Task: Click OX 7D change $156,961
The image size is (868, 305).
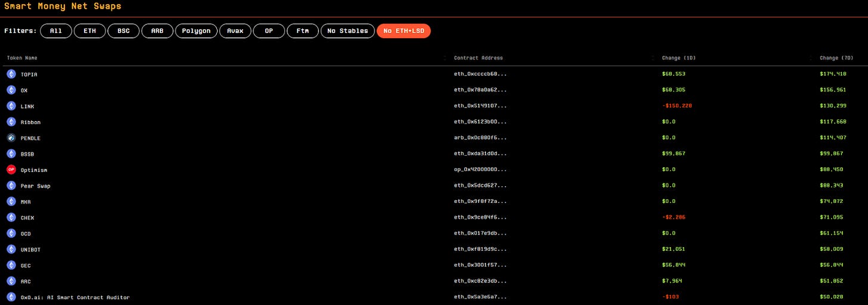Action: [833, 90]
